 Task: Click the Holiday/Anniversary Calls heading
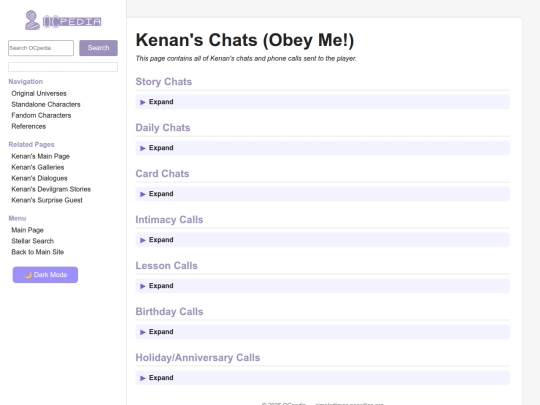click(x=198, y=357)
